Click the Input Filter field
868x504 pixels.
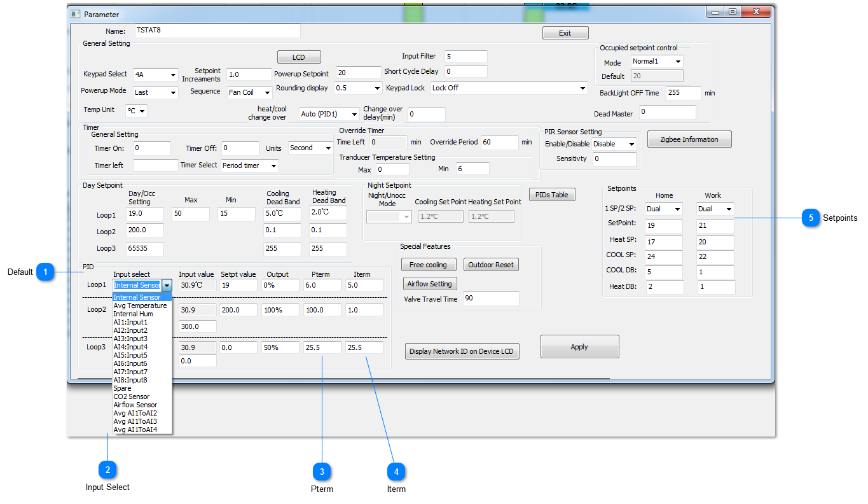point(466,57)
